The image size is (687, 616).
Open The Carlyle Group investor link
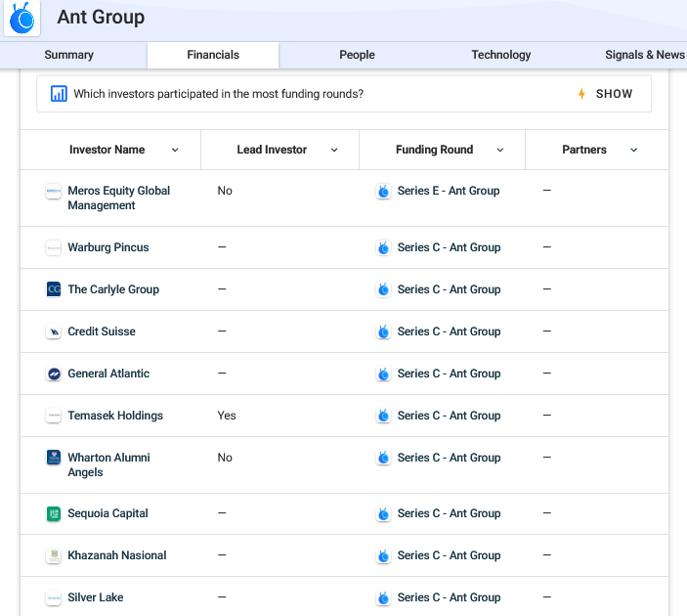click(113, 289)
